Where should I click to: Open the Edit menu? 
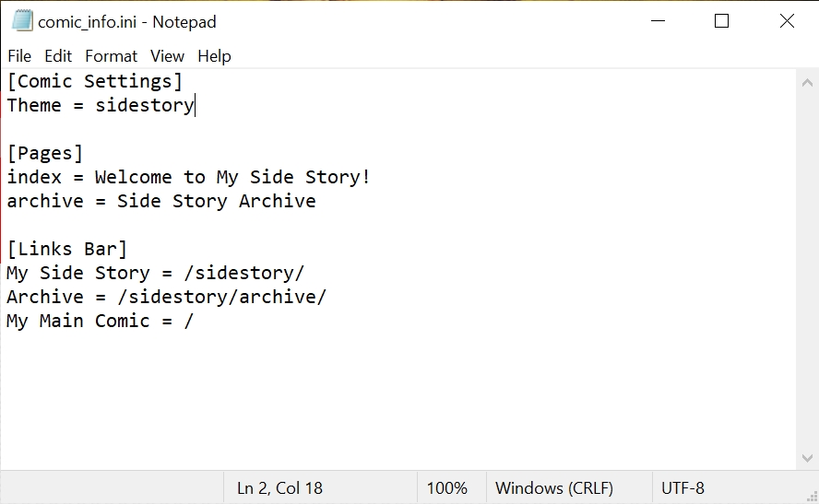pos(58,56)
